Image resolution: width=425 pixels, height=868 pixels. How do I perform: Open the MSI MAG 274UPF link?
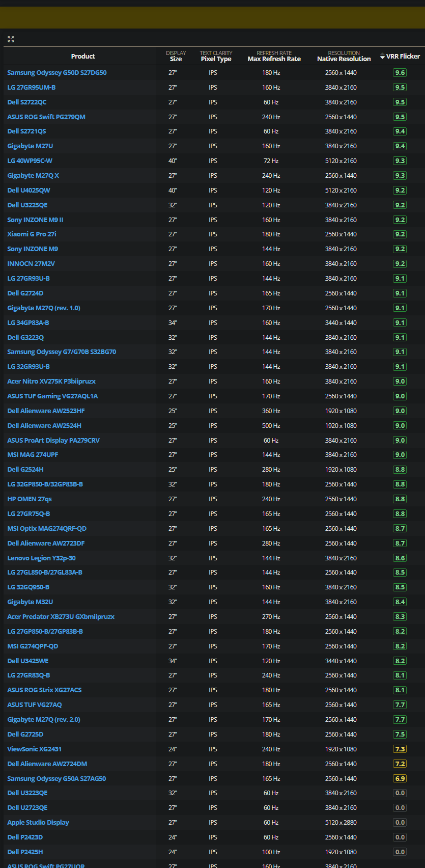click(33, 455)
